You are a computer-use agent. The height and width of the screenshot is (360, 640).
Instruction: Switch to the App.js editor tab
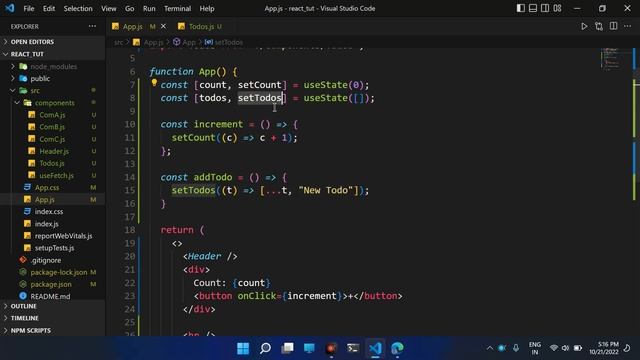pyautogui.click(x=133, y=27)
